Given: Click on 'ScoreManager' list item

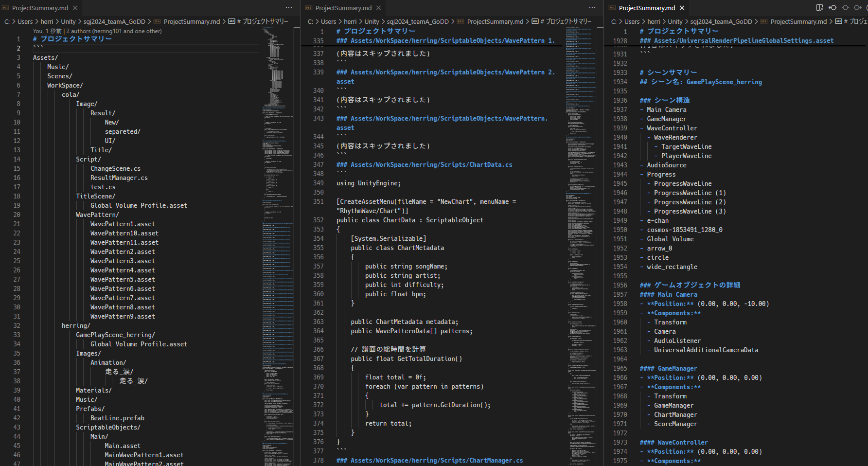Looking at the screenshot, I should 675,424.
